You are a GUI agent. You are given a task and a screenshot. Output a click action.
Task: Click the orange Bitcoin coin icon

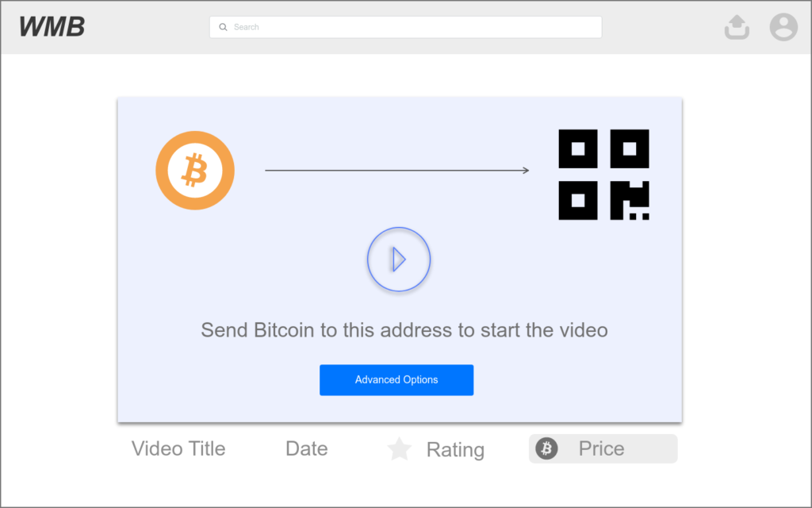(195, 171)
